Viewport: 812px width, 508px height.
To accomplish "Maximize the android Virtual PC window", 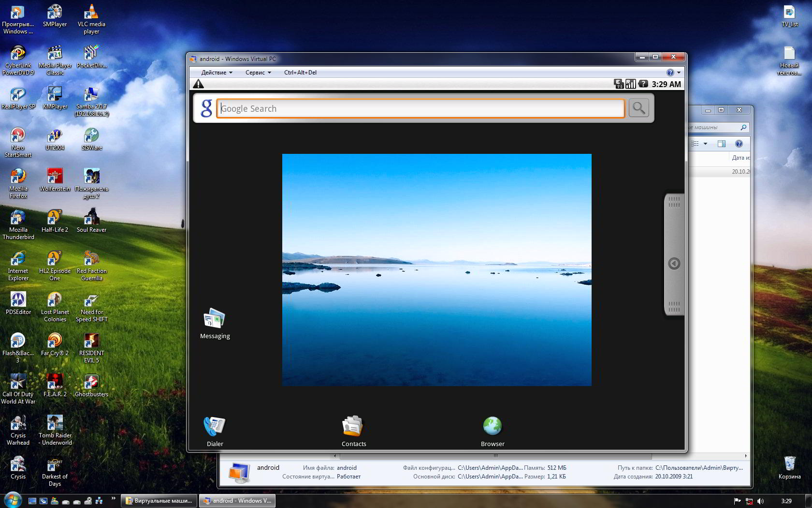I will 655,57.
